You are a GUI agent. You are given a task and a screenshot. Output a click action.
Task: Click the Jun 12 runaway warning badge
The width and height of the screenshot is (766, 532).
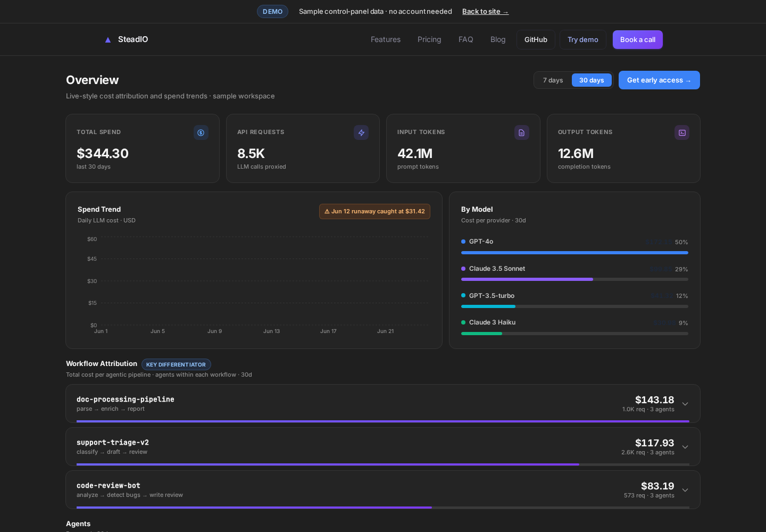374,211
